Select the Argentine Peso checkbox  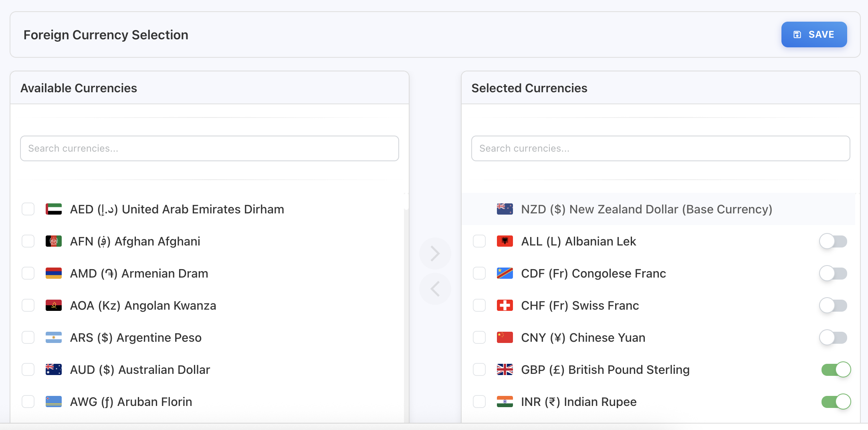28,338
